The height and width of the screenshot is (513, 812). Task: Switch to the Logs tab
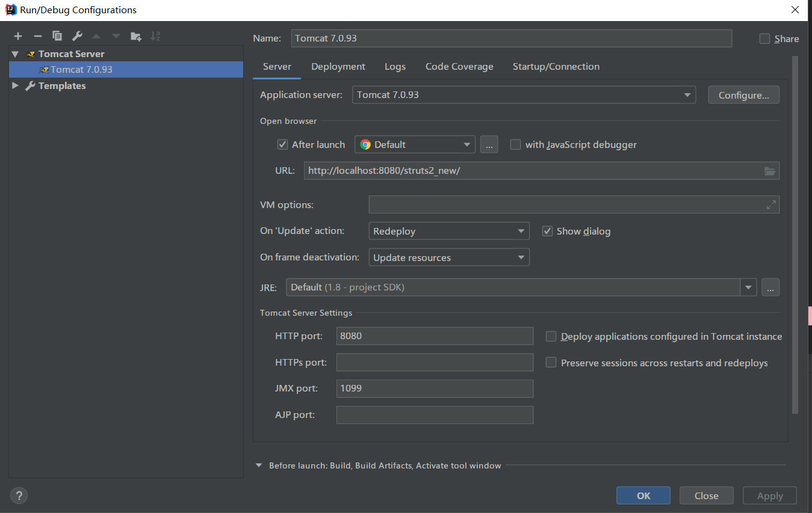click(395, 67)
